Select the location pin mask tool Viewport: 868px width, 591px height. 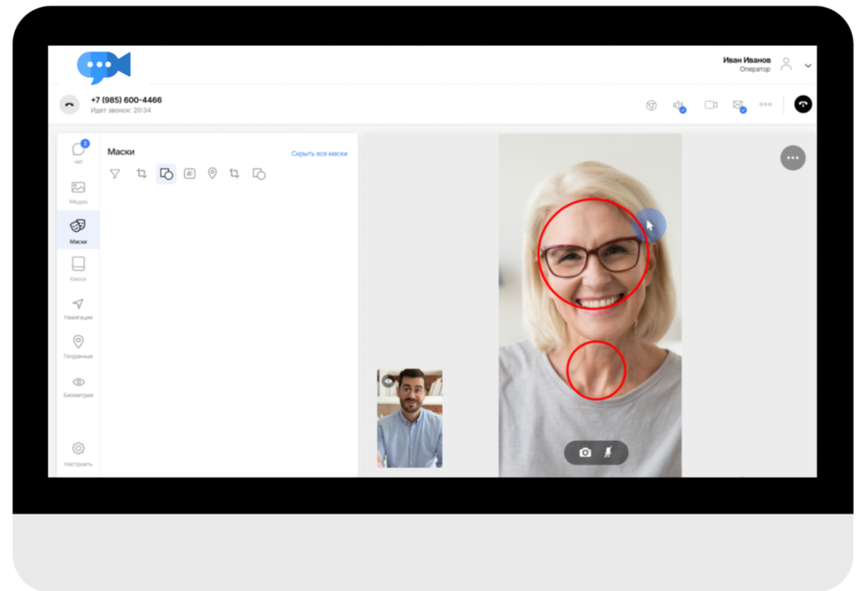tap(212, 174)
